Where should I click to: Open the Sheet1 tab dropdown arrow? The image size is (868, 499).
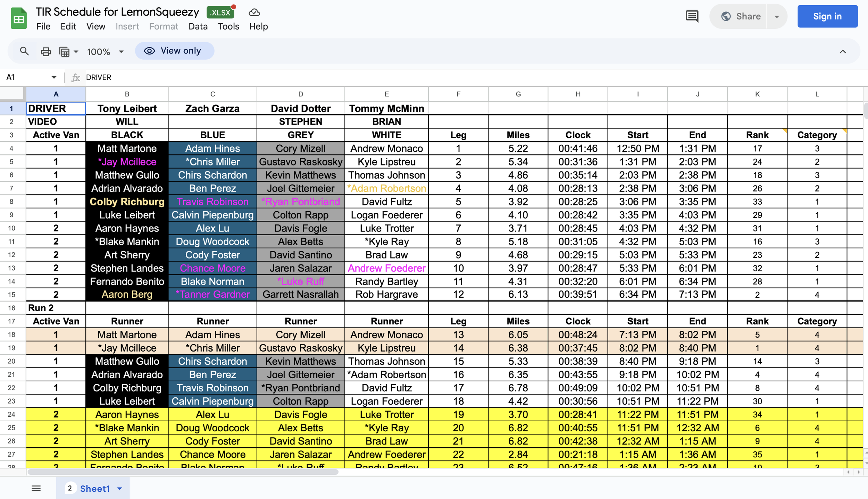tap(120, 489)
